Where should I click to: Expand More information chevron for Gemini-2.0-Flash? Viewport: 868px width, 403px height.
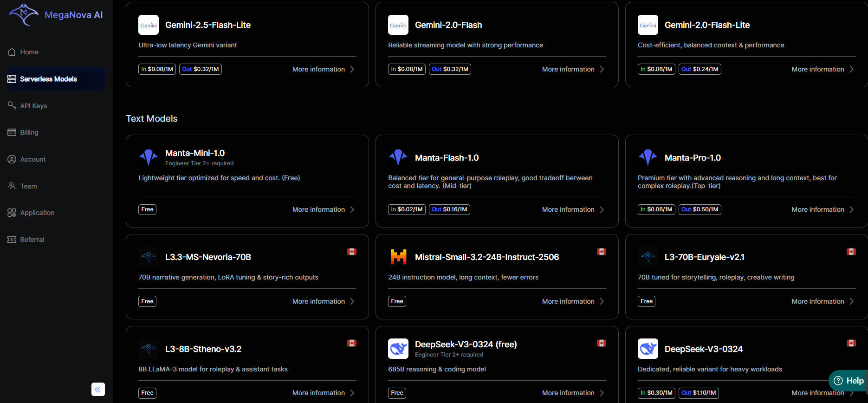pos(602,69)
